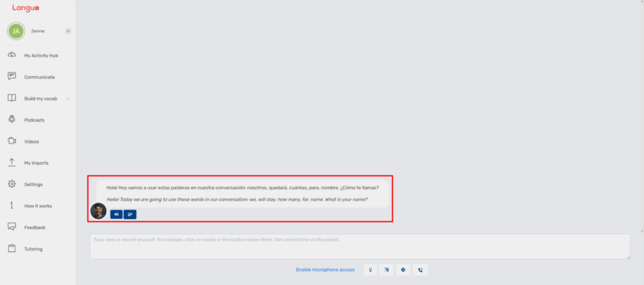Open the How it works page

coord(38,206)
